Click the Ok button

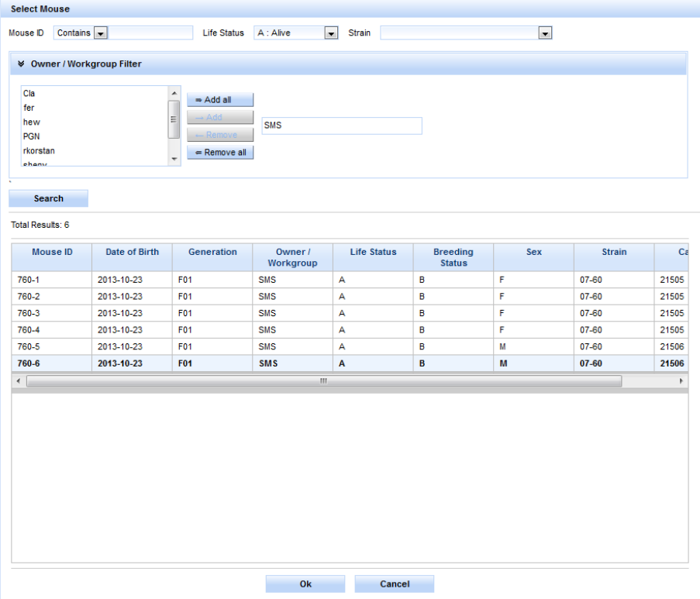coord(305,584)
